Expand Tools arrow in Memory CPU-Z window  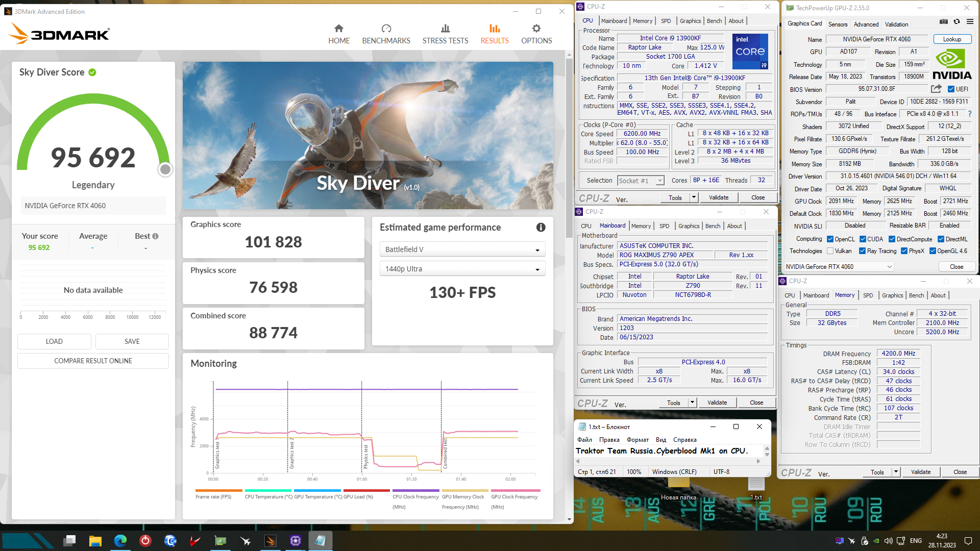(896, 472)
